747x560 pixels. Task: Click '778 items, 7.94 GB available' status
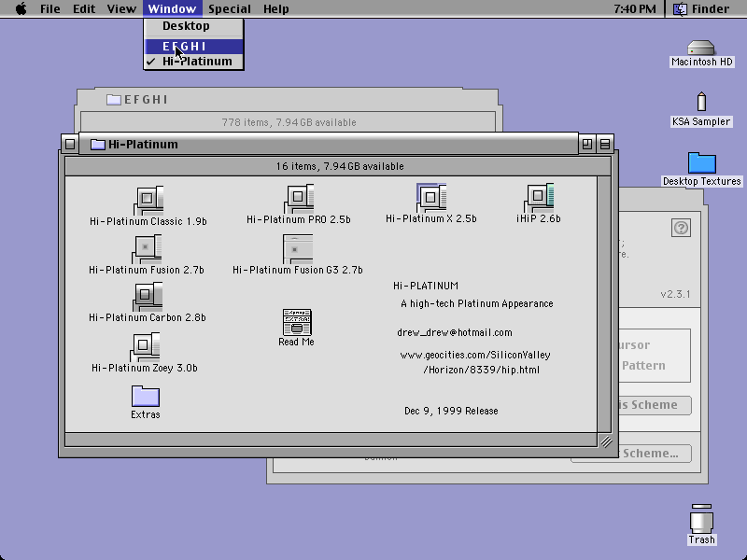pyautogui.click(x=289, y=122)
